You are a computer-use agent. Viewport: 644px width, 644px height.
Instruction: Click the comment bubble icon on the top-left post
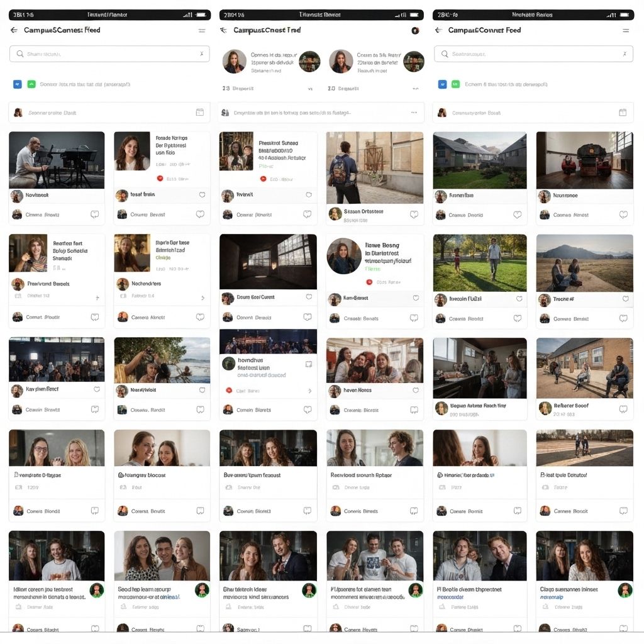coord(94,214)
